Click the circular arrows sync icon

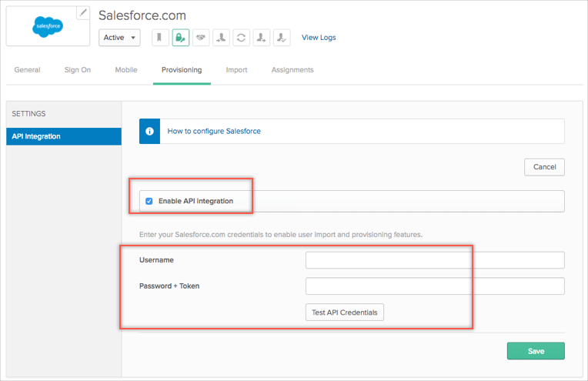point(241,38)
